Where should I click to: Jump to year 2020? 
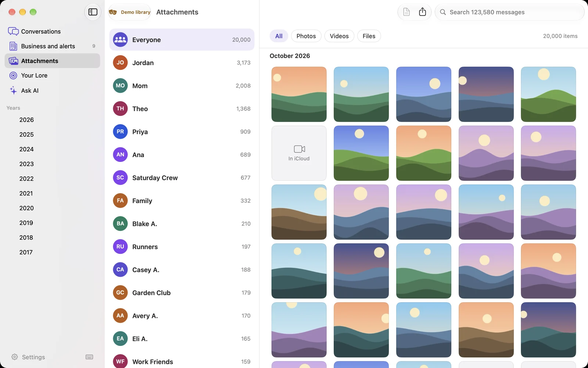(26, 208)
